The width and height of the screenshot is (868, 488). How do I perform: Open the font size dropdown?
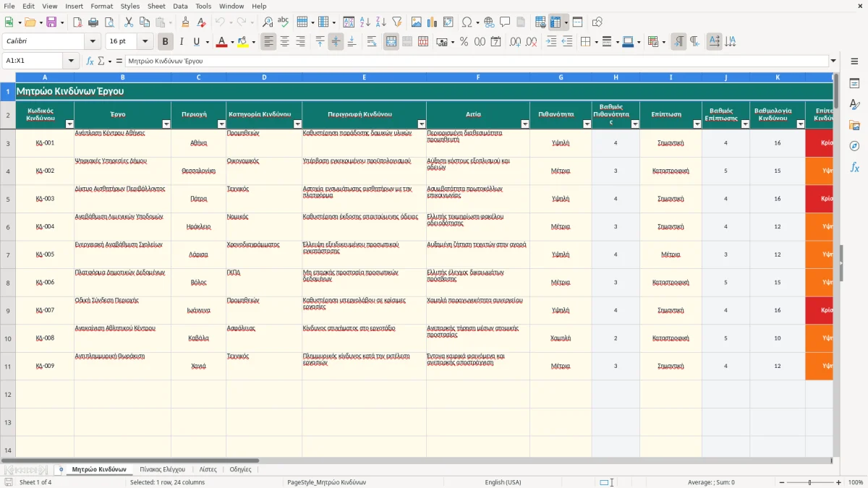(145, 42)
